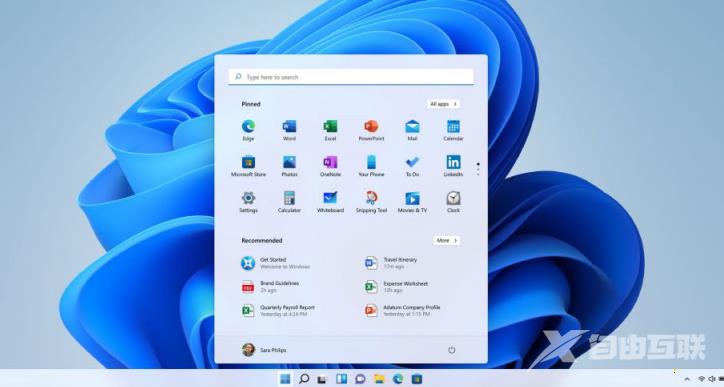This screenshot has height=387, width=724.
Task: Open Chat from the taskbar
Action: [x=360, y=379]
